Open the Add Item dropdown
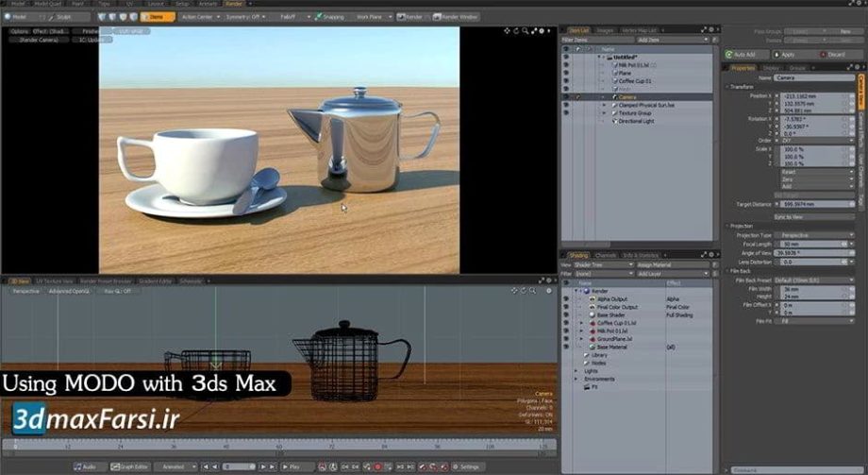The width and height of the screenshot is (868, 475). point(672,40)
